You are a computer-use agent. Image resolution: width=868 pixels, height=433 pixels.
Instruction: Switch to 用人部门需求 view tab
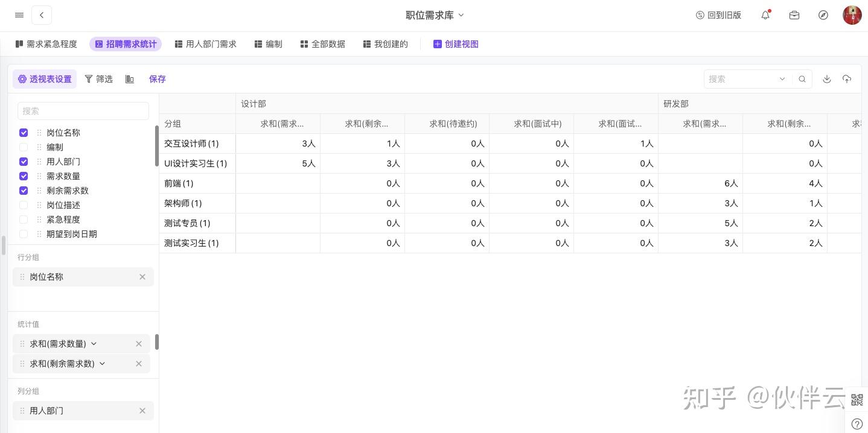pyautogui.click(x=206, y=44)
